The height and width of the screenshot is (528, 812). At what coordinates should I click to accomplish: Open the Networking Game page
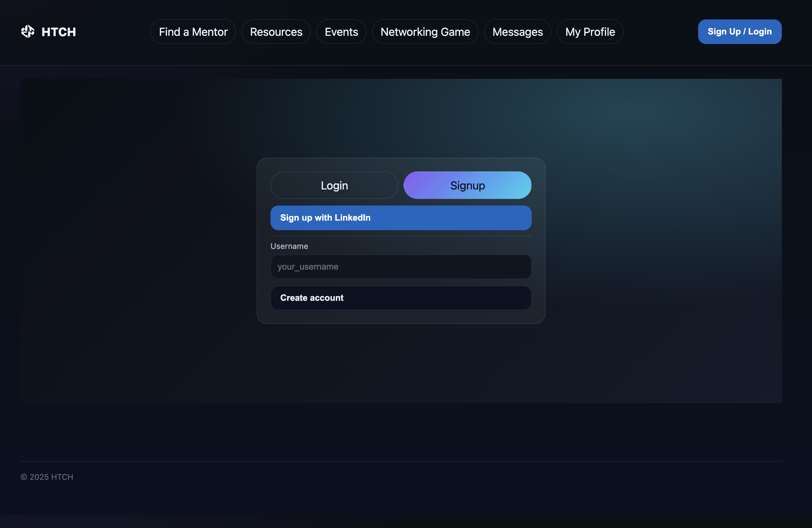click(425, 32)
